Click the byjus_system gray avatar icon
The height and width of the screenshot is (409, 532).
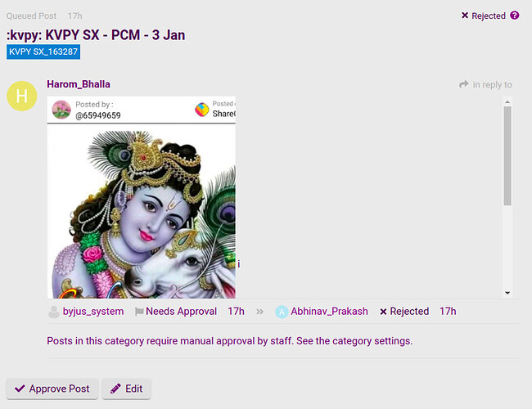[x=53, y=312]
